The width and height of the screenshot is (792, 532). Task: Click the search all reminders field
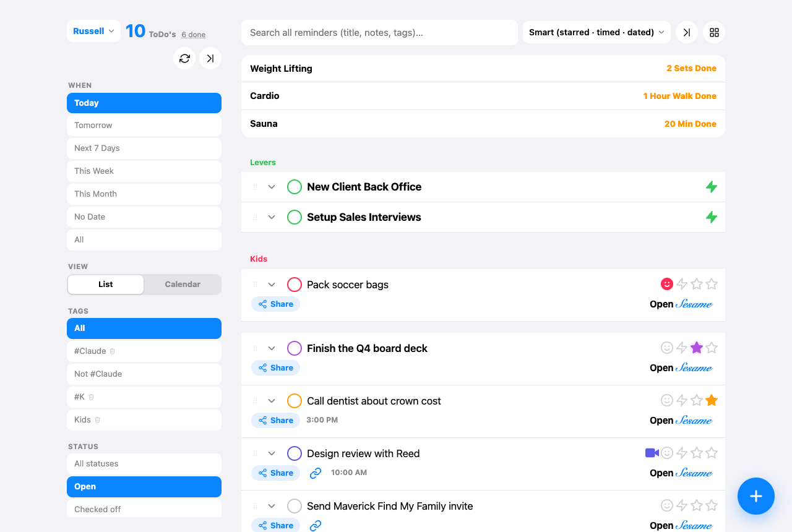379,32
